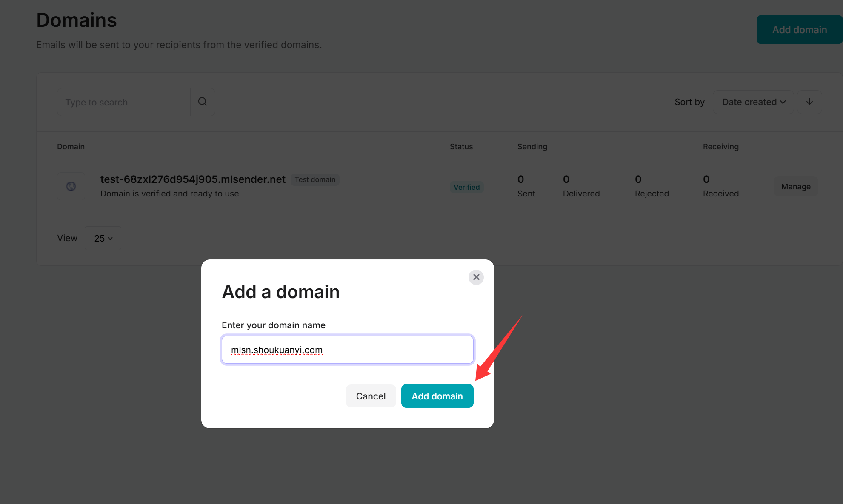This screenshot has height=504, width=843.
Task: Click the top-right Add domain button
Action: tap(800, 30)
